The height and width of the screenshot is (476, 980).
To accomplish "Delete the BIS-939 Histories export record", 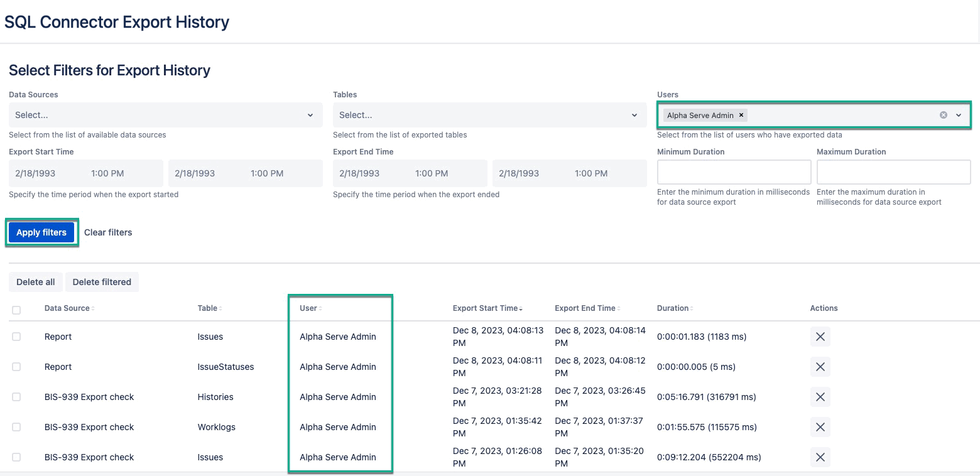I will [x=820, y=396].
